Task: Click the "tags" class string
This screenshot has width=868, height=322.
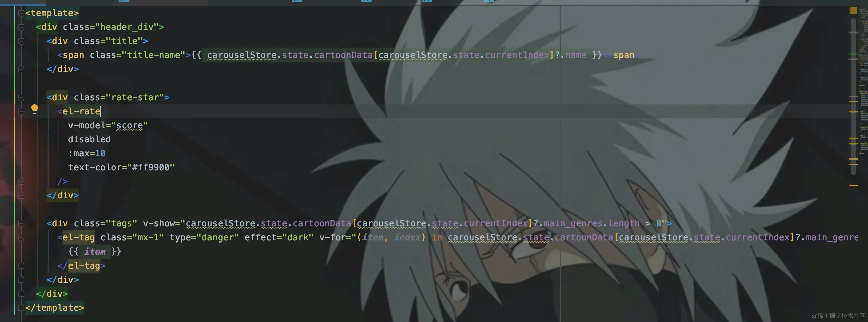Action: pyautogui.click(x=121, y=223)
